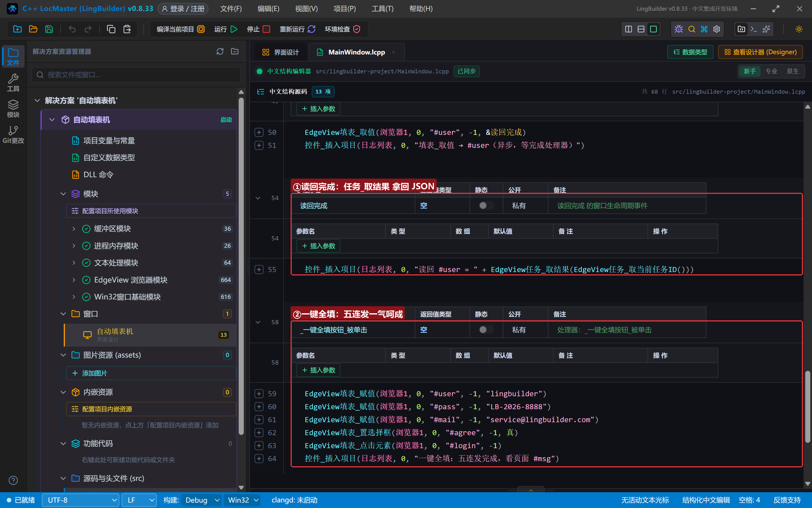This screenshot has height=508, width=812.
Task: Open the UTF-8 encoding dropdown
Action: (81, 500)
